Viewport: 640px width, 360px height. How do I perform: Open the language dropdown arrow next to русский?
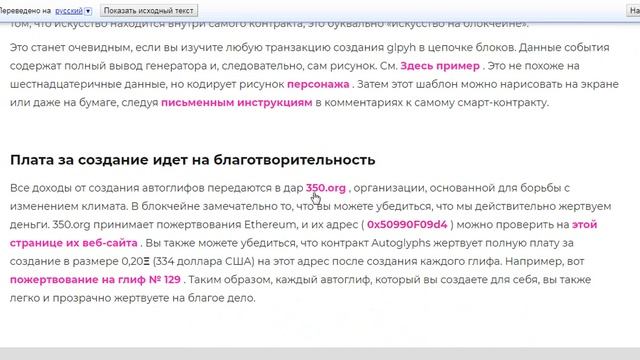point(88,11)
